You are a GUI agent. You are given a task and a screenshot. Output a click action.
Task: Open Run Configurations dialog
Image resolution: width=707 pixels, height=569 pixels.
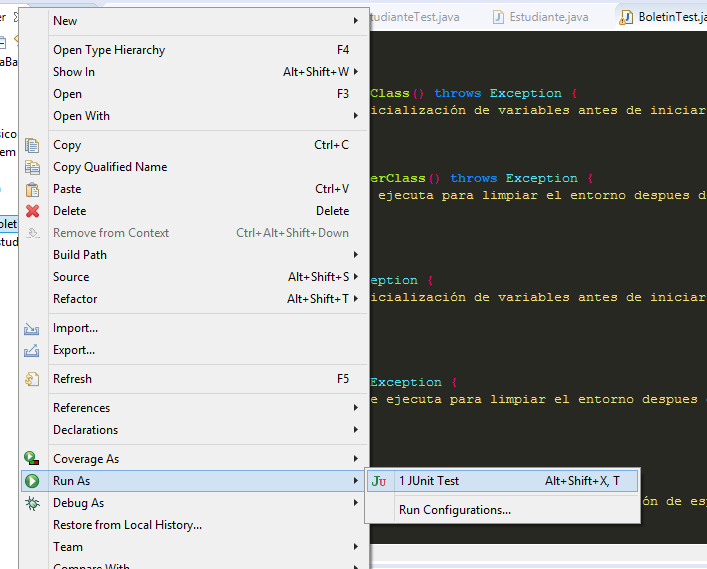pos(455,510)
